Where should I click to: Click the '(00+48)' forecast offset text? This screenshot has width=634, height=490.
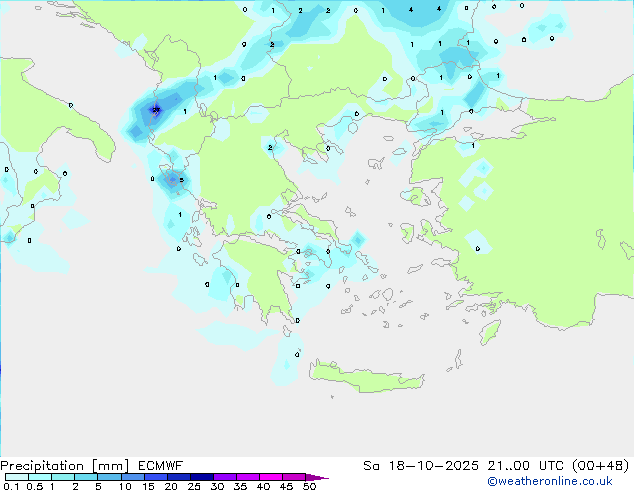(x=600, y=466)
